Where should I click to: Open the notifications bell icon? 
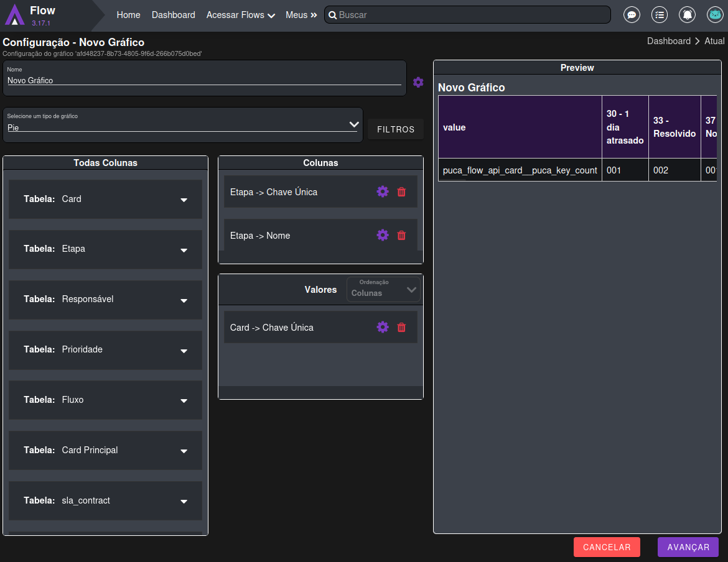(687, 15)
